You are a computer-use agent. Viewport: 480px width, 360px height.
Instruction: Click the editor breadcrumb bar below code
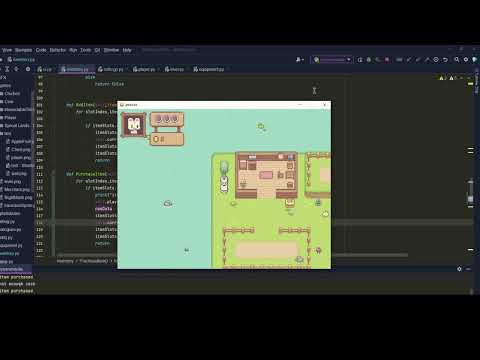pos(87,261)
